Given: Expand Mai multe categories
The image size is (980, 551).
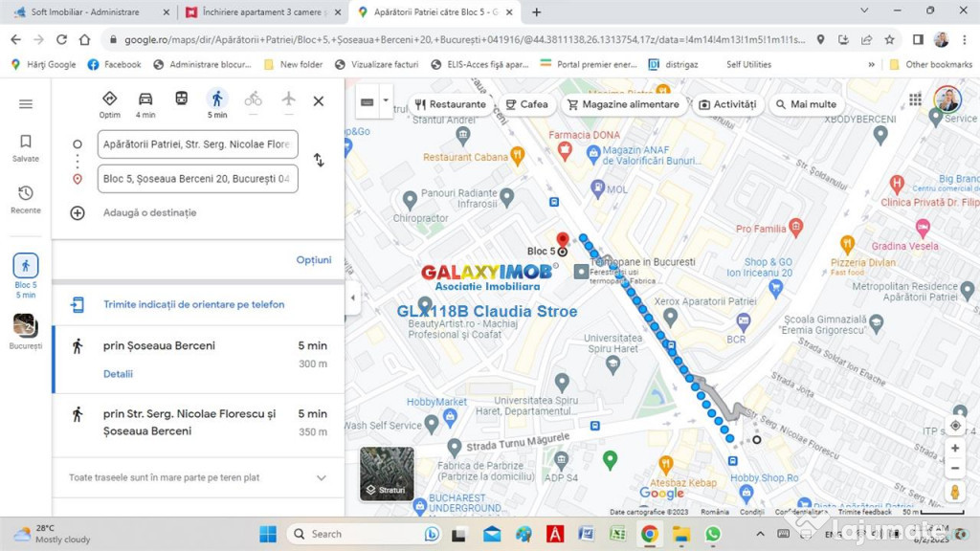Looking at the screenshot, I should [806, 104].
